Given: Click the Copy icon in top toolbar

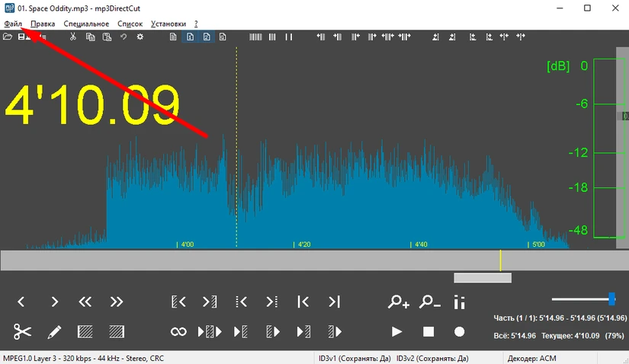Looking at the screenshot, I should pos(90,37).
